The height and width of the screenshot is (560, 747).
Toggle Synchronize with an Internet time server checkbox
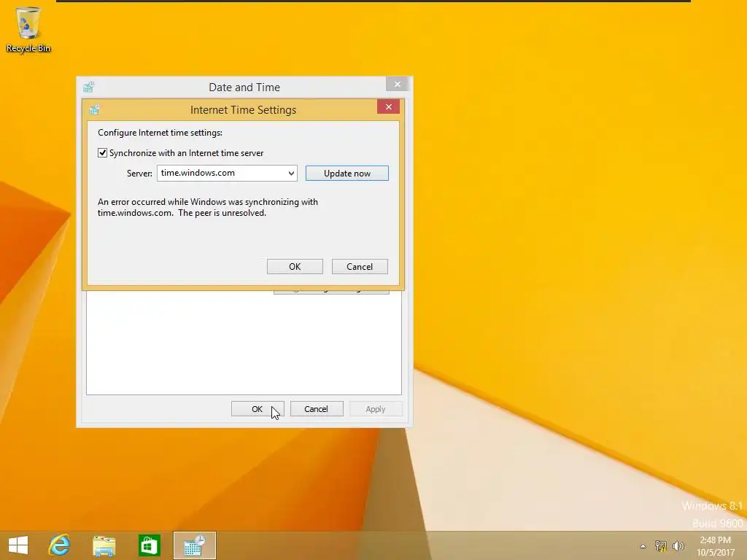[x=102, y=153]
